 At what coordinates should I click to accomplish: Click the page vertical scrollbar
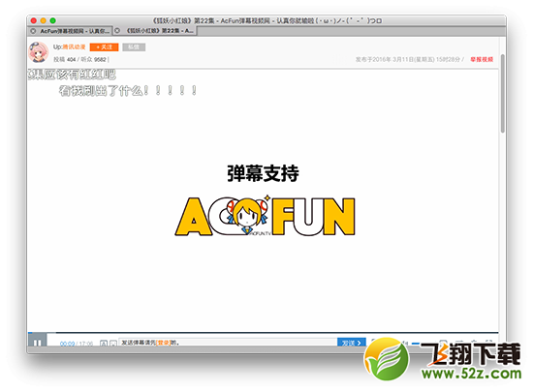pyautogui.click(x=502, y=93)
